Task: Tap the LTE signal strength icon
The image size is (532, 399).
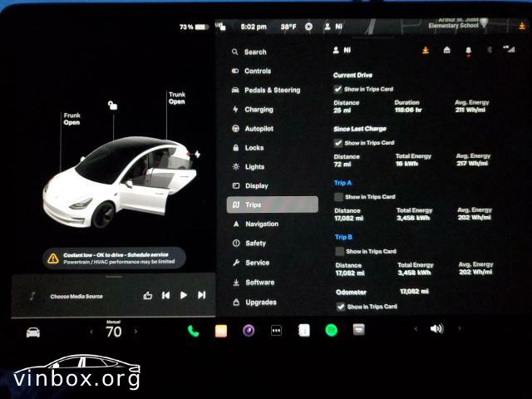Action: point(510,49)
